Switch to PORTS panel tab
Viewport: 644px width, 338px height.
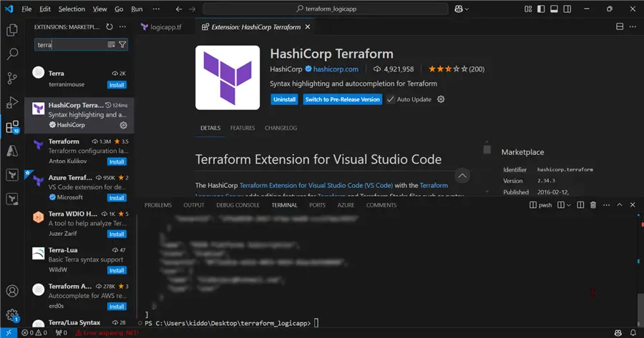317,205
